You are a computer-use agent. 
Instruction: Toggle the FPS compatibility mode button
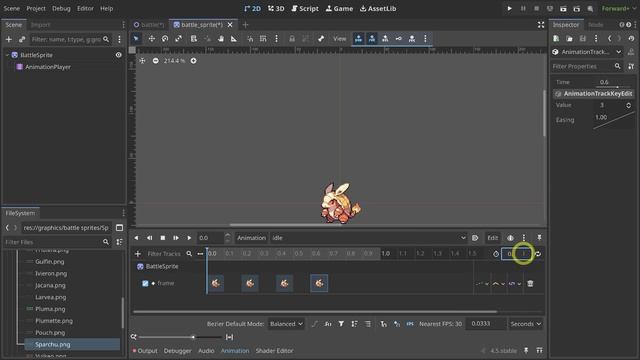point(410,324)
